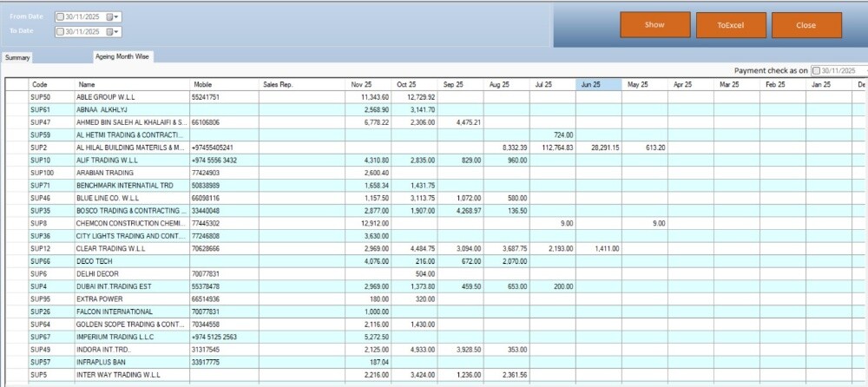Enable the To Date checkbox

[x=61, y=31]
